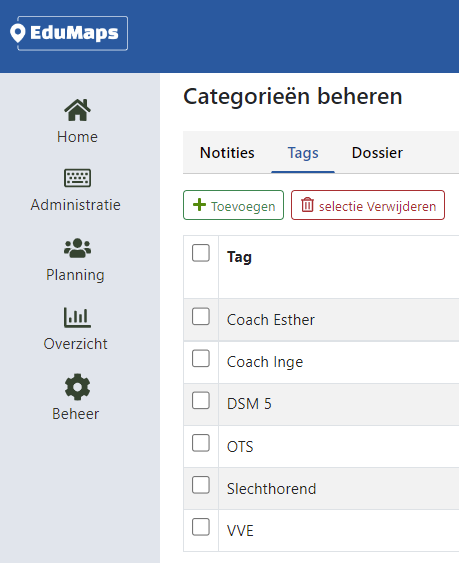This screenshot has width=459, height=563.
Task: Open Administratie via the keyboard icon
Action: pyautogui.click(x=77, y=178)
